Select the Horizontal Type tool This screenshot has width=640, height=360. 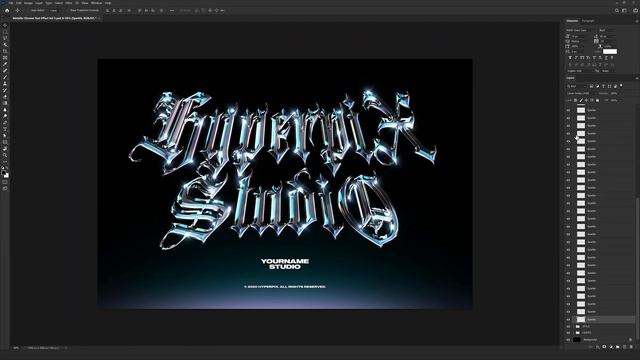tap(5, 129)
